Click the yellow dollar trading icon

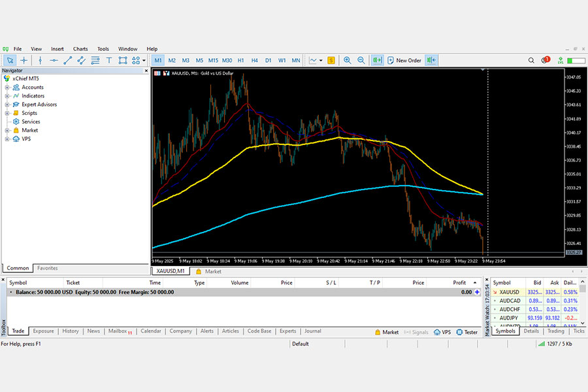331,60
